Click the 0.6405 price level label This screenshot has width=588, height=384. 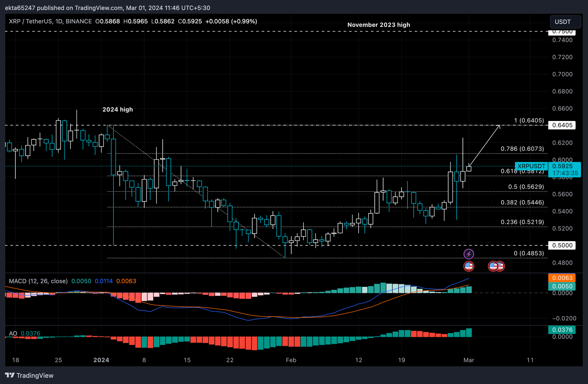pyautogui.click(x=562, y=125)
